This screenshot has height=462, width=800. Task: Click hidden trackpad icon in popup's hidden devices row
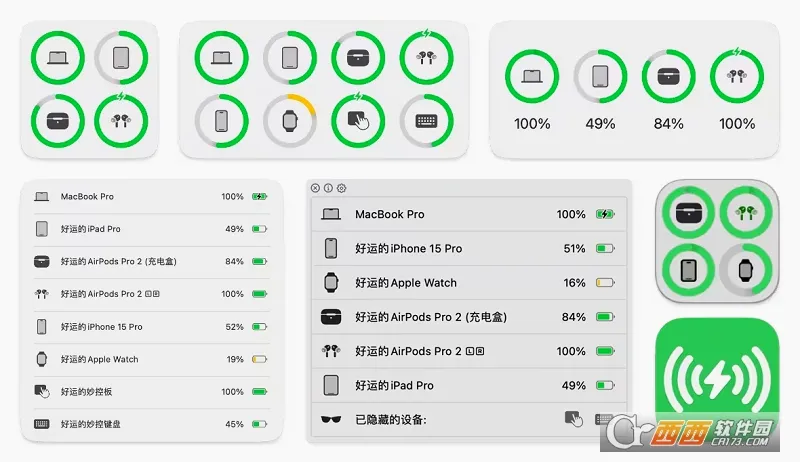(574, 419)
